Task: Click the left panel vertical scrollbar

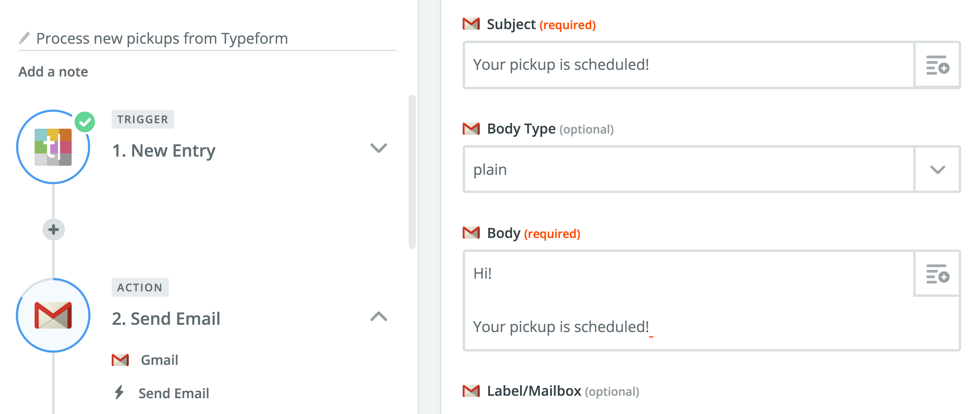Action: 412,171
